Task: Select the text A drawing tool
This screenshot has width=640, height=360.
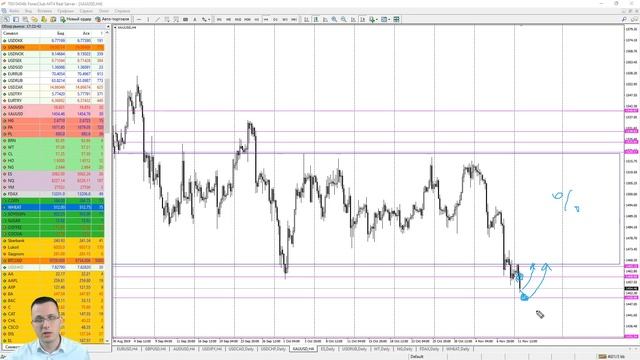Action: [x=195, y=19]
